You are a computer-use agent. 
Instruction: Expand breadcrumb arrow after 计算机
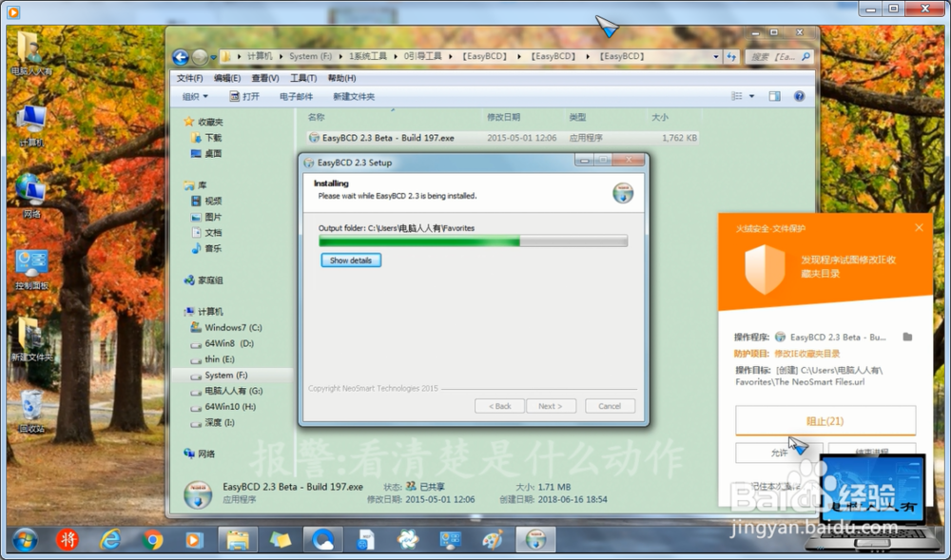pyautogui.click(x=281, y=56)
